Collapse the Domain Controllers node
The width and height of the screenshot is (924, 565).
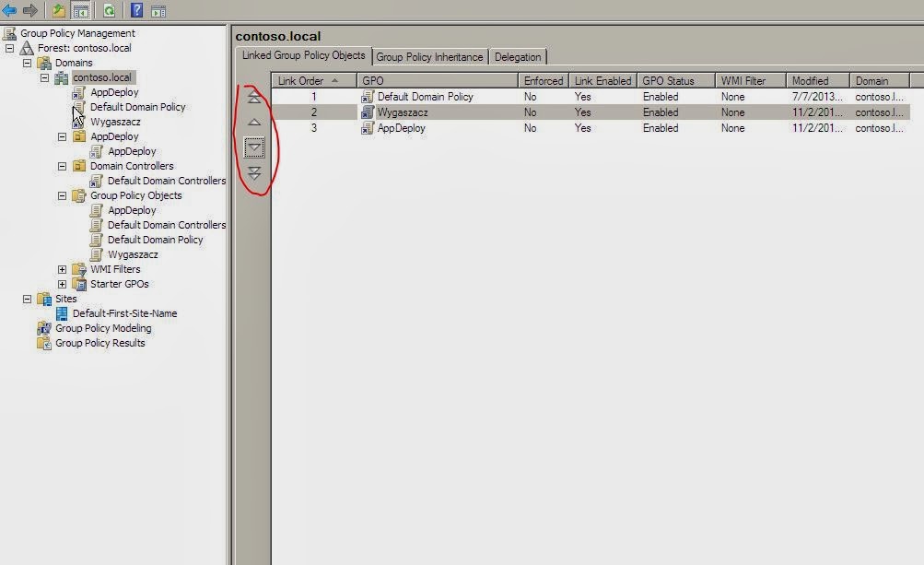click(62, 166)
